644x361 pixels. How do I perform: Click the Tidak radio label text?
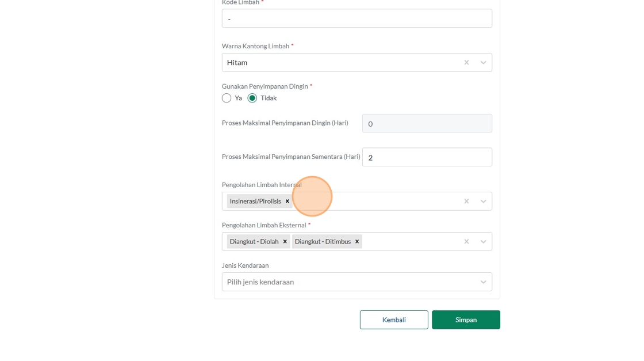coord(269,98)
